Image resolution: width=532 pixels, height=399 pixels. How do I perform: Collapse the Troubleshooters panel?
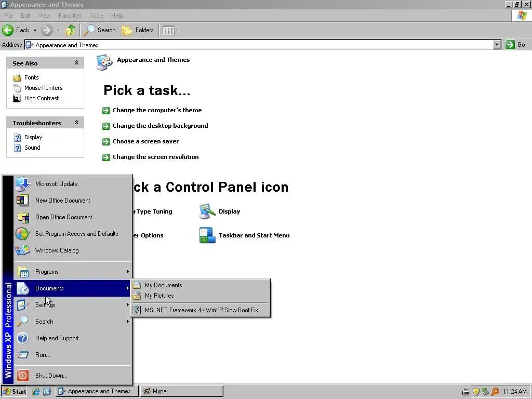point(77,123)
